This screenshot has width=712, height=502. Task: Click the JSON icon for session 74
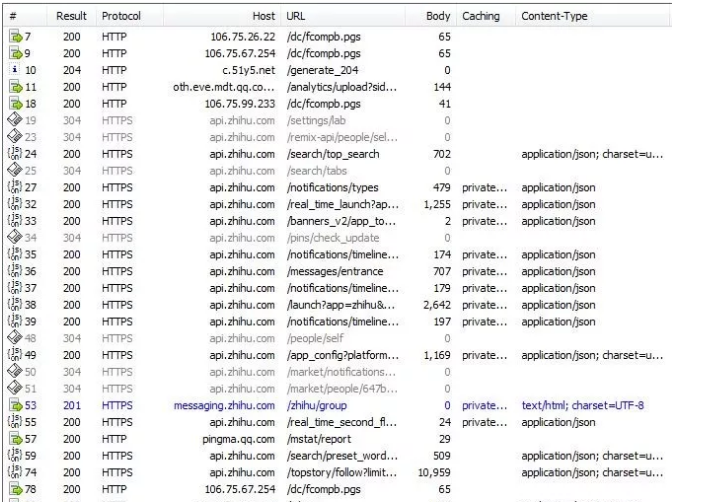click(x=15, y=472)
